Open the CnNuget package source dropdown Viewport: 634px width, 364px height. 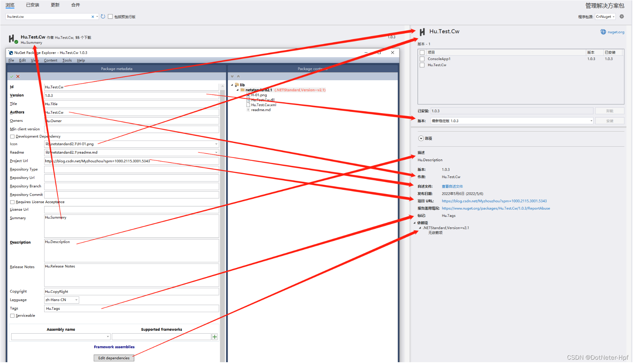coord(614,17)
